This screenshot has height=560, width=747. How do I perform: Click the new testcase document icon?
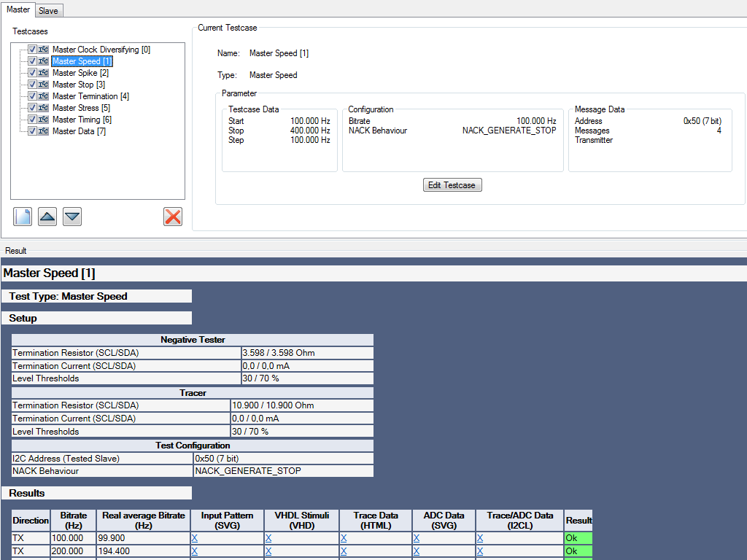pyautogui.click(x=22, y=216)
